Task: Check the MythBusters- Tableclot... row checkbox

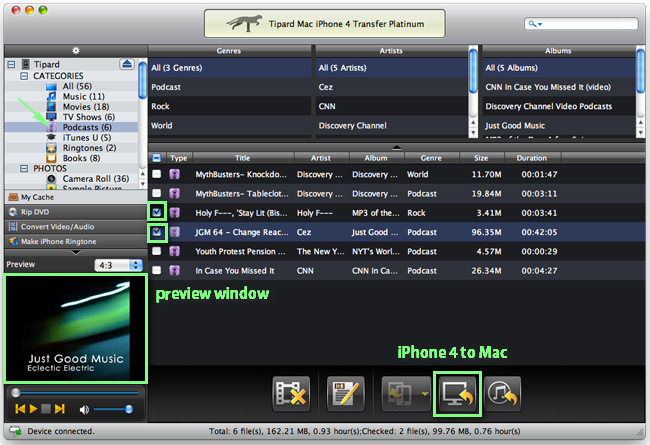Action: pos(157,193)
